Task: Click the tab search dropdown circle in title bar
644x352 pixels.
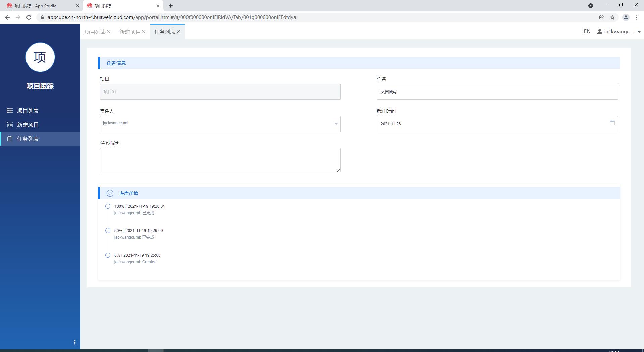Action: coord(591,6)
